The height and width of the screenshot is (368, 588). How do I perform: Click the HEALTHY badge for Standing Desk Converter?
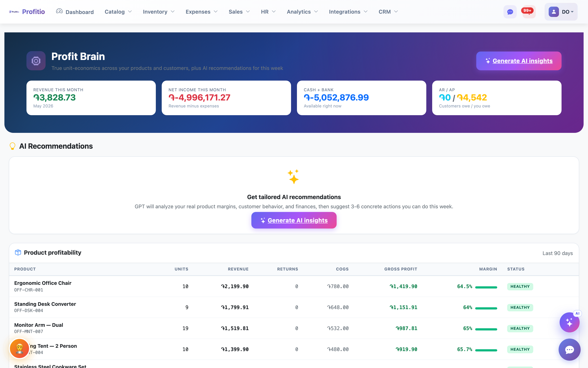tap(520, 307)
